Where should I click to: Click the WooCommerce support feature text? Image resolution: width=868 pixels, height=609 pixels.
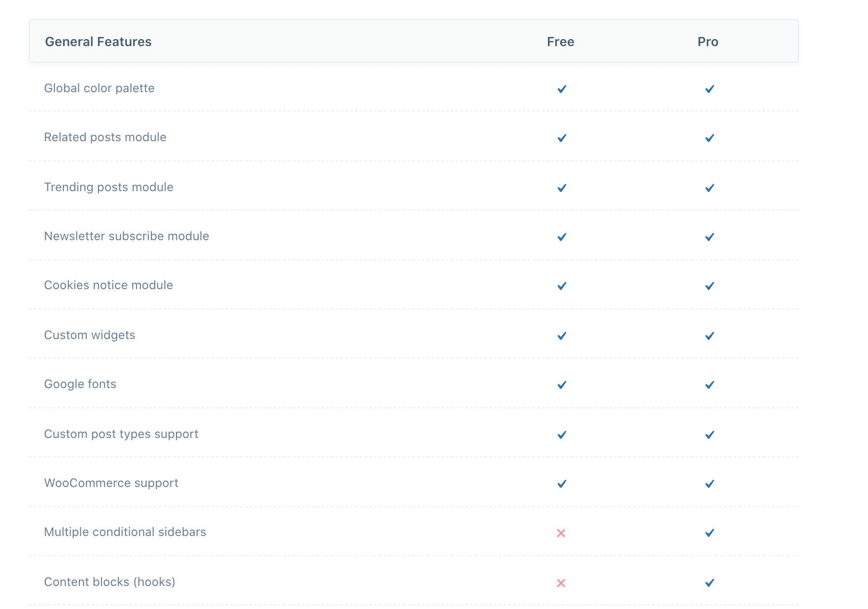tap(111, 483)
